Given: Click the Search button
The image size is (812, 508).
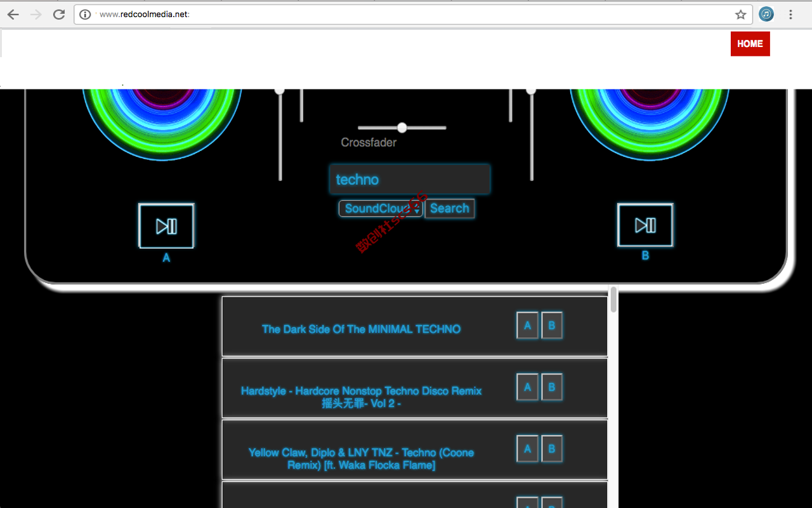Looking at the screenshot, I should click(x=450, y=208).
